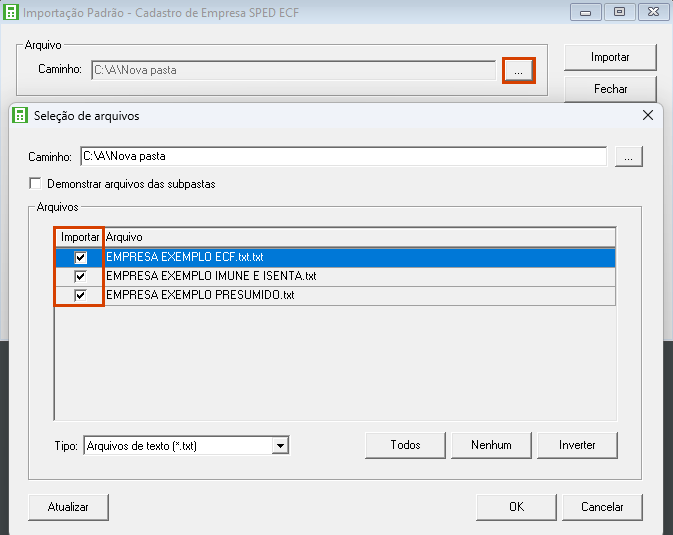Click the Arquivo column header
This screenshot has width=673, height=535.
360,237
